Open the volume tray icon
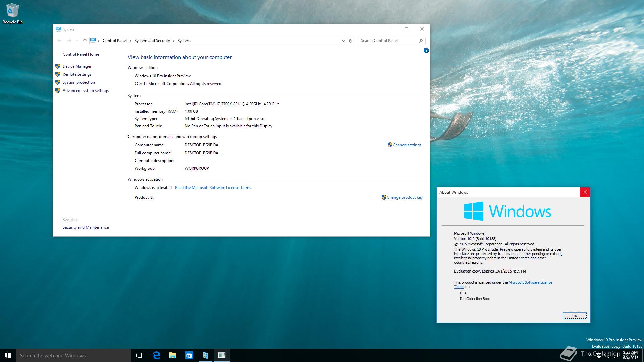This screenshot has width=644, height=362. [607, 356]
